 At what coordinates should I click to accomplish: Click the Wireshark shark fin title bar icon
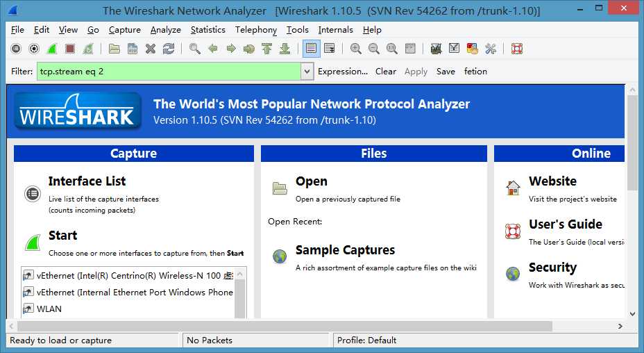pyautogui.click(x=12, y=10)
